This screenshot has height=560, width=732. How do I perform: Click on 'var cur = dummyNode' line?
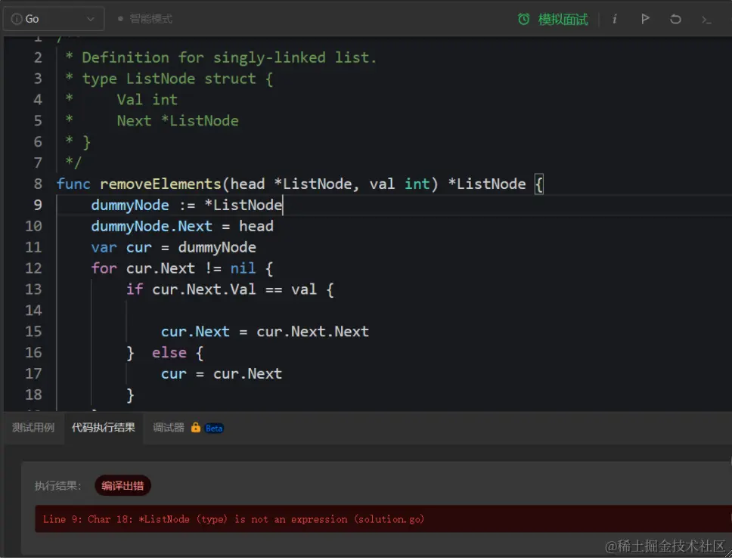pos(174,247)
